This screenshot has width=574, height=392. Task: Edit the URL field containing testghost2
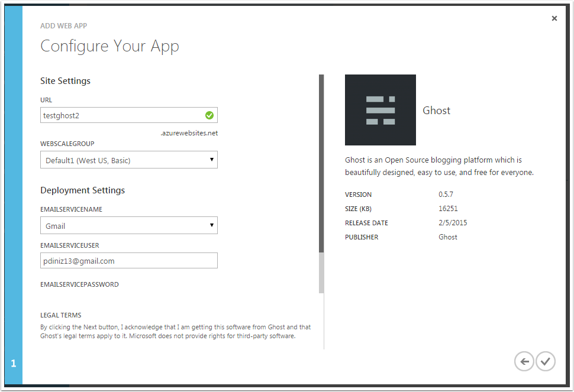129,115
